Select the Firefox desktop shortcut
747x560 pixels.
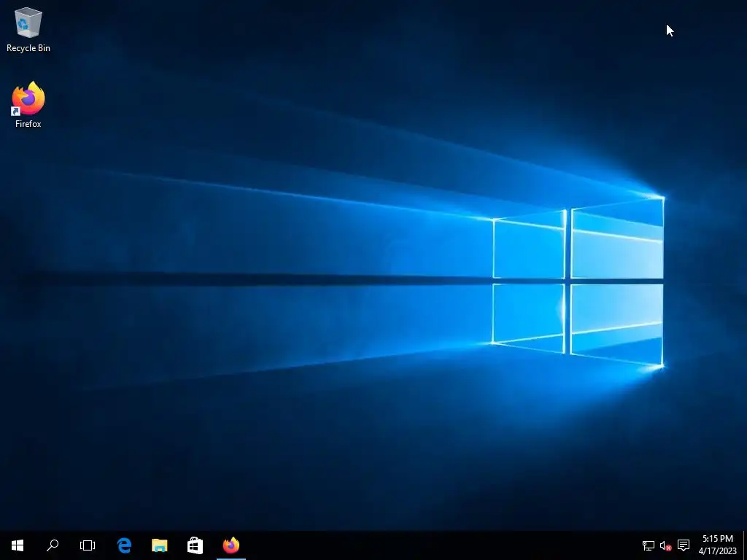click(28, 105)
